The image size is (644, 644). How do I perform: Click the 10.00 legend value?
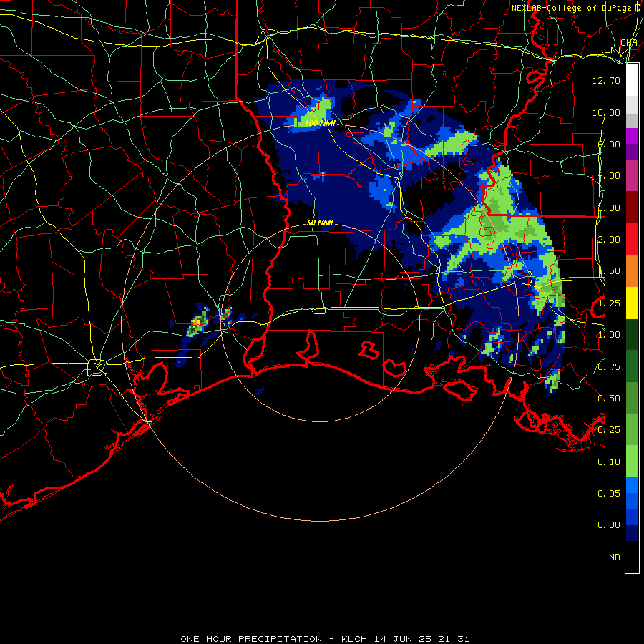click(606, 112)
